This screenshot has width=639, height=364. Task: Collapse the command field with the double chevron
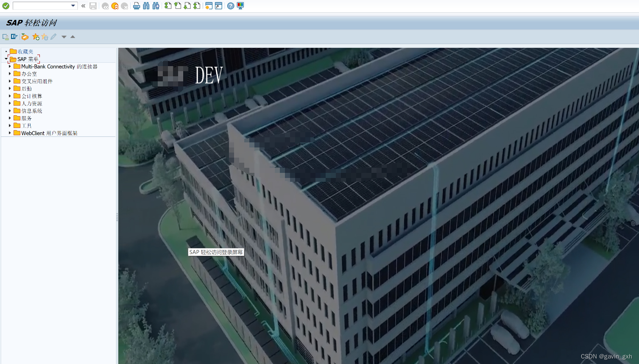pos(83,6)
